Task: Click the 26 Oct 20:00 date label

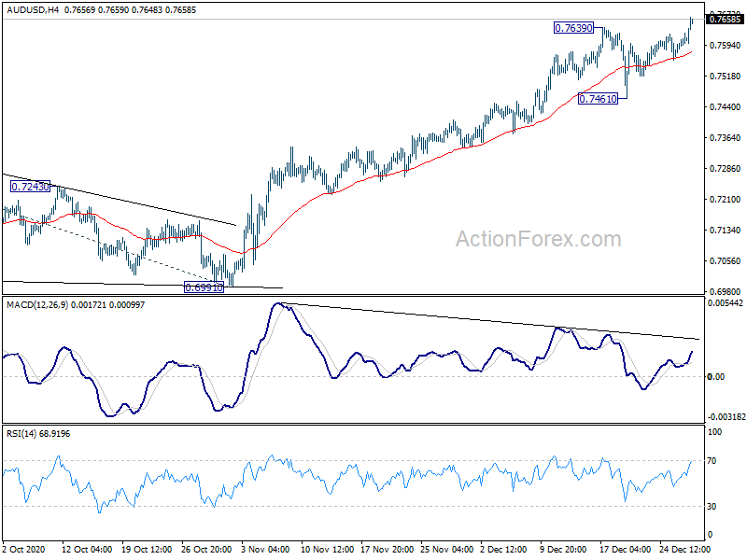Action: (x=206, y=549)
